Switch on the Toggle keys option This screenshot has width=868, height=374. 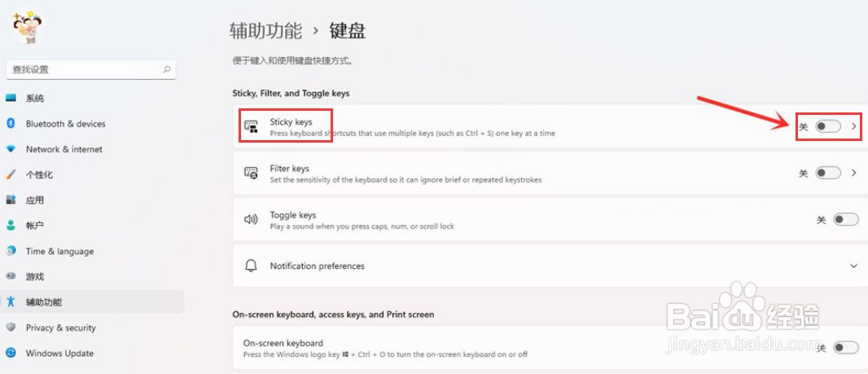pyautogui.click(x=846, y=220)
